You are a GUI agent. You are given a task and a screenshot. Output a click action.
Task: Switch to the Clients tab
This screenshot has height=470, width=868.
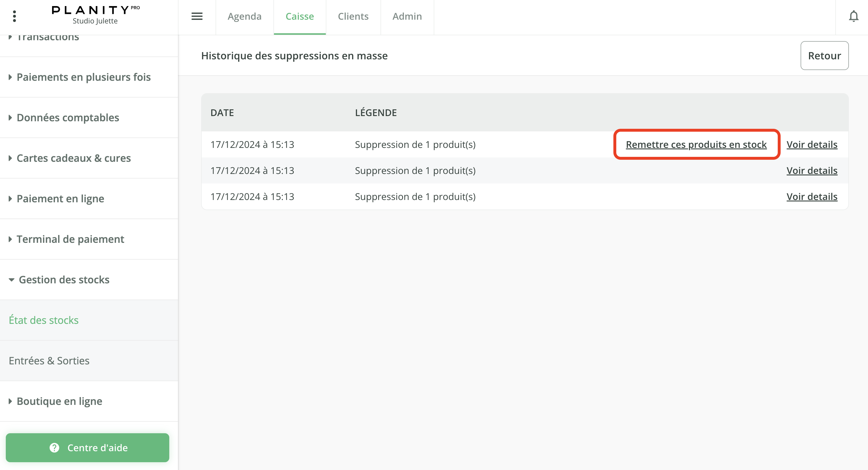pos(353,16)
